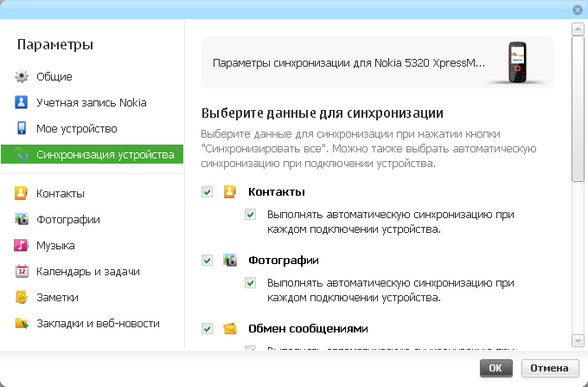The width and height of the screenshot is (588, 387).
Task: Click the Фотографии icon in sidebar
Action: click(22, 220)
